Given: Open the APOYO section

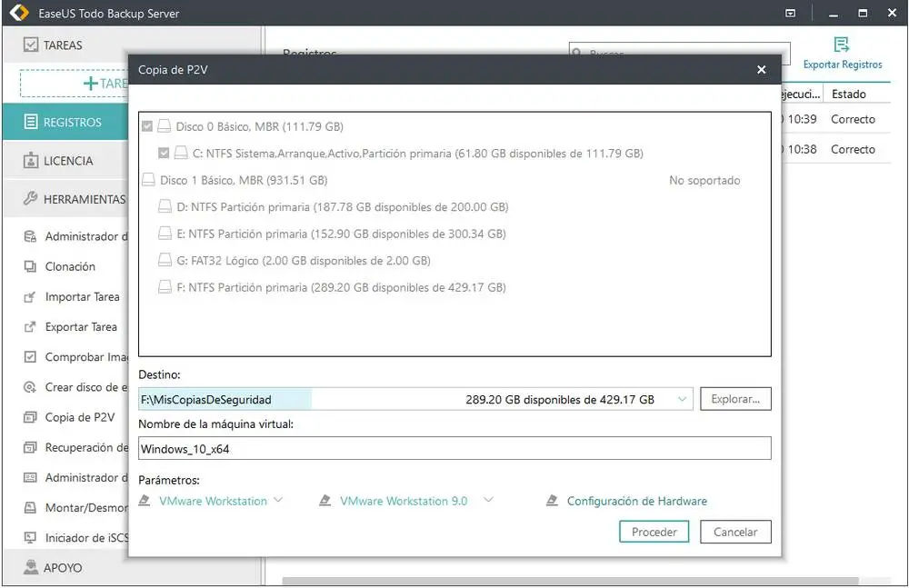Looking at the screenshot, I should pyautogui.click(x=131, y=567).
